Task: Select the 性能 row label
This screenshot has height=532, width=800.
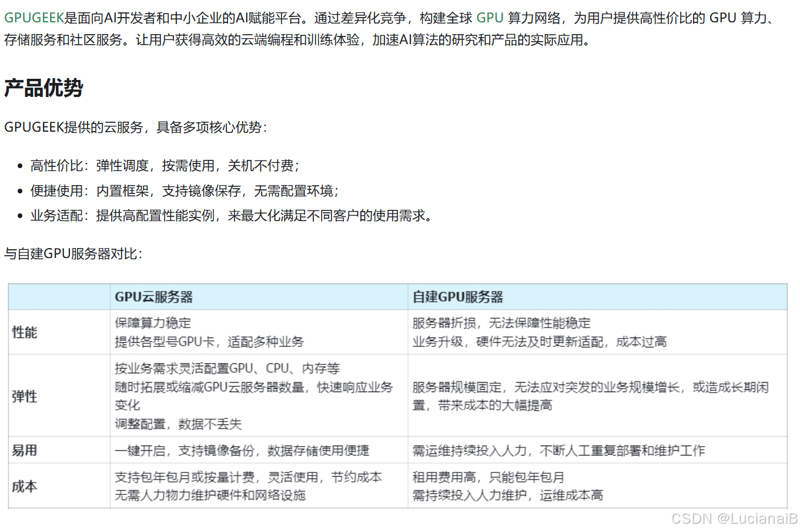Action: click(24, 332)
